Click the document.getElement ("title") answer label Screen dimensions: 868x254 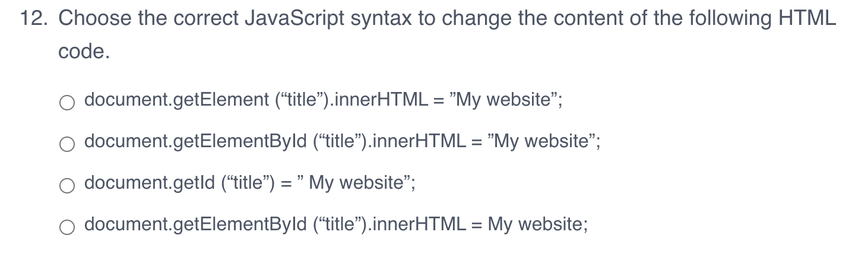(323, 100)
